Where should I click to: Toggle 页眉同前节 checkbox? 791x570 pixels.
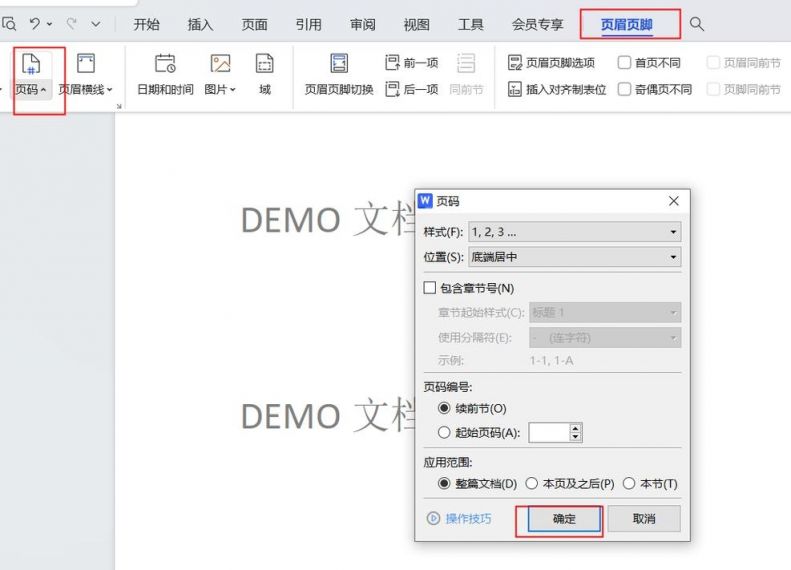pyautogui.click(x=713, y=63)
